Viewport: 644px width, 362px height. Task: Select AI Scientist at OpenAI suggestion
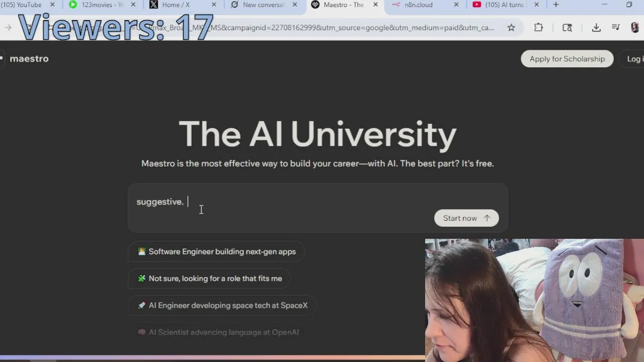[218, 332]
